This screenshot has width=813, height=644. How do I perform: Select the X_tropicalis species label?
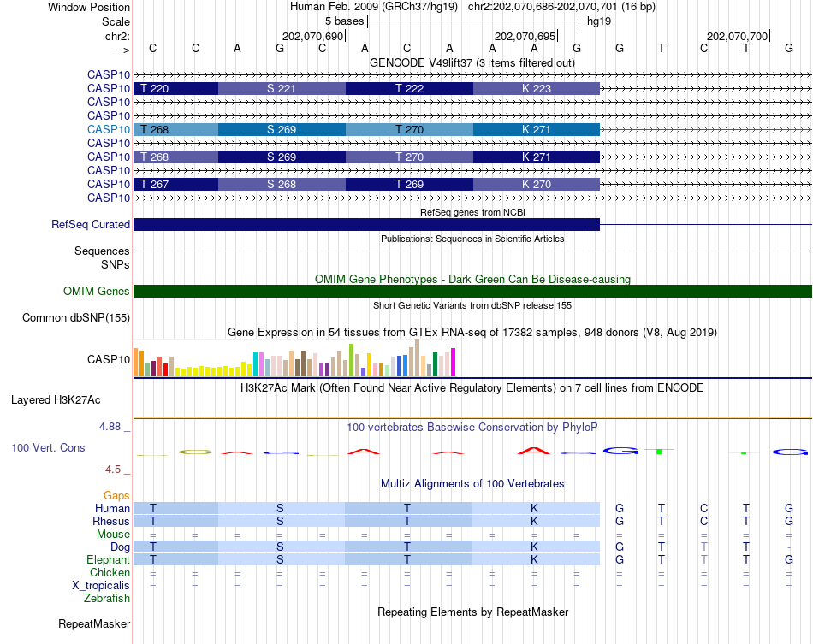[x=101, y=586]
